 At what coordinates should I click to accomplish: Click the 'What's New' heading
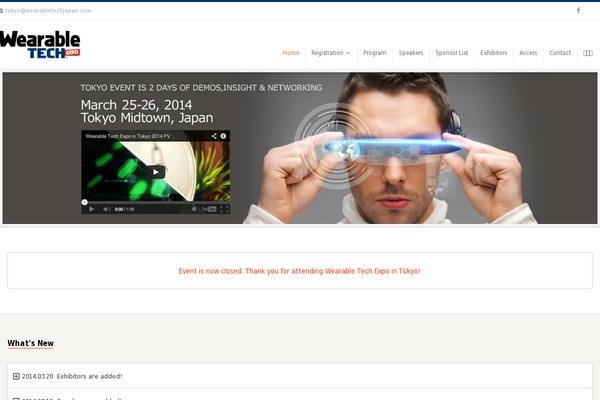click(31, 343)
